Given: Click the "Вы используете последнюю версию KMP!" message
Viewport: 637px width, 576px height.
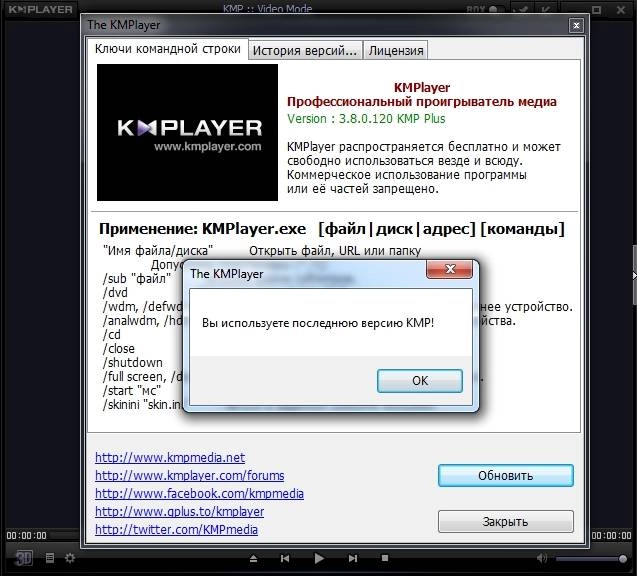Looking at the screenshot, I should [x=318, y=323].
